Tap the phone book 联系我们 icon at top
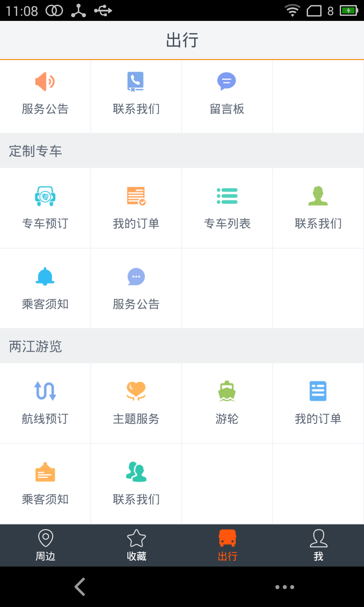The height and width of the screenshot is (607, 364). pyautogui.click(x=135, y=81)
